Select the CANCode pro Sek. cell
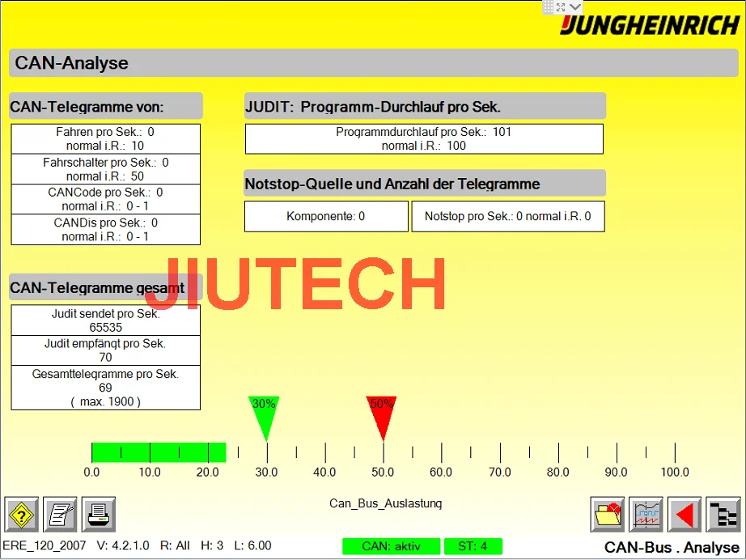This screenshot has height=560, width=746. (106, 199)
